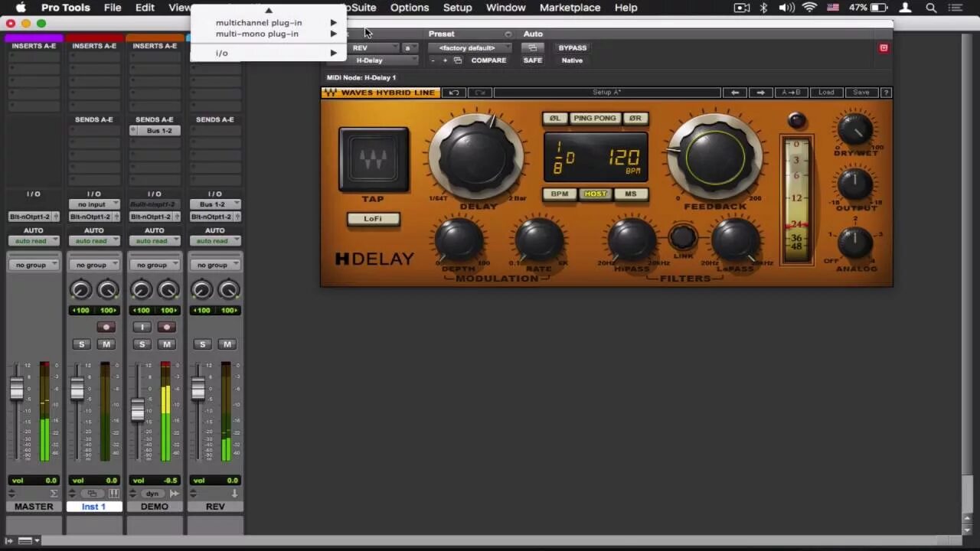Solo the DEMO track
This screenshot has height=551, width=980.
pyautogui.click(x=142, y=344)
